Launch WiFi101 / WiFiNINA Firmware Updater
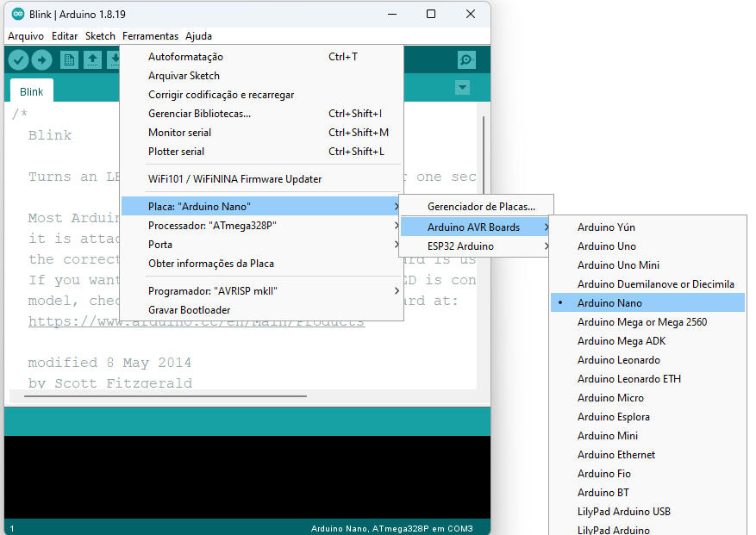This screenshot has height=535, width=756. (262, 179)
